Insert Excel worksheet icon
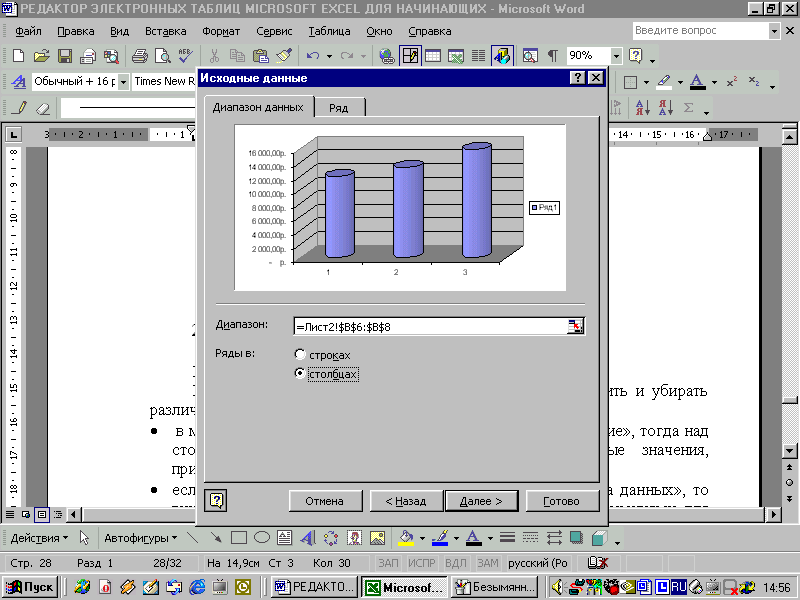The image size is (800, 600). pyautogui.click(x=456, y=56)
